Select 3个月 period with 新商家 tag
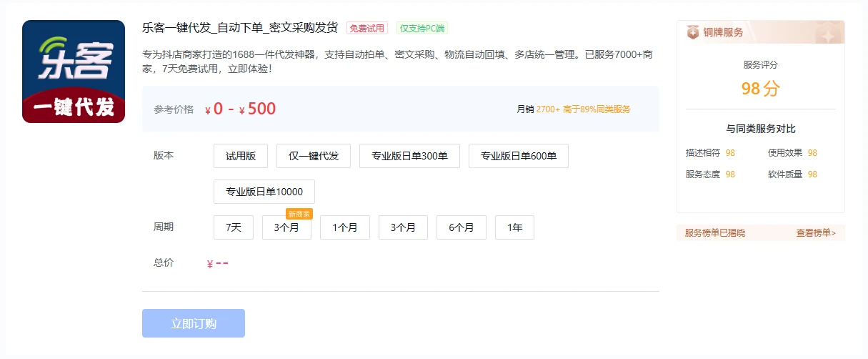 [286, 227]
